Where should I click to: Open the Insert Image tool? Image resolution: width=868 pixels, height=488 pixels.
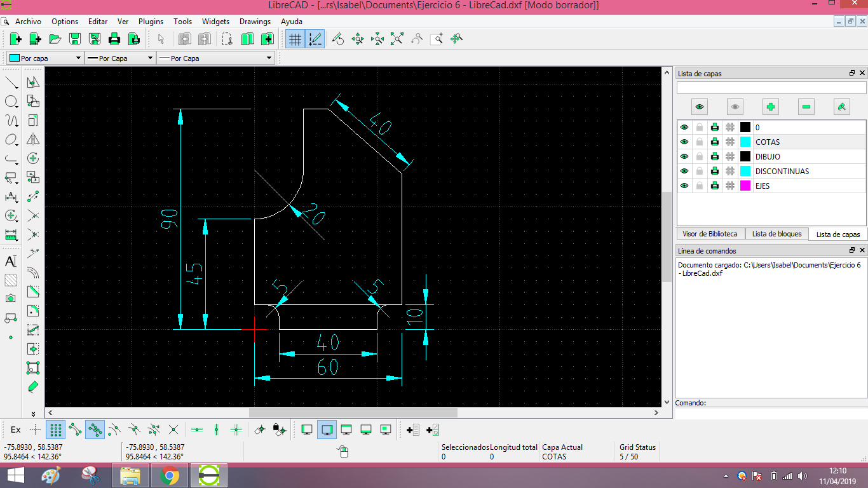click(x=11, y=299)
